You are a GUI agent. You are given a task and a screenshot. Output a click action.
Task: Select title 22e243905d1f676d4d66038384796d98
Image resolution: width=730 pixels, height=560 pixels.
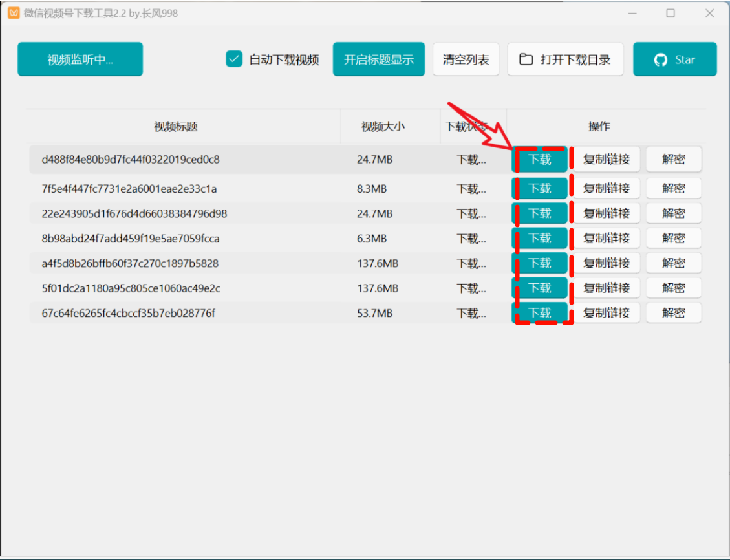tap(134, 213)
